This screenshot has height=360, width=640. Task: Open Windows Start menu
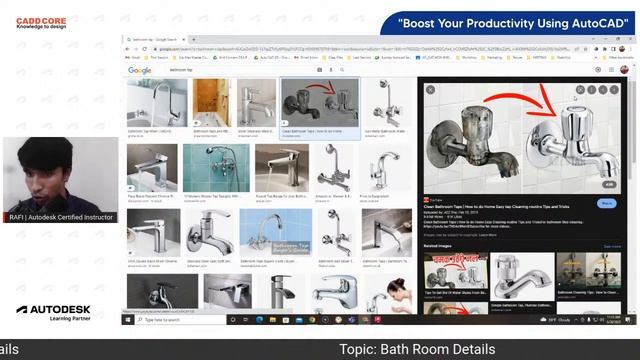(x=128, y=320)
